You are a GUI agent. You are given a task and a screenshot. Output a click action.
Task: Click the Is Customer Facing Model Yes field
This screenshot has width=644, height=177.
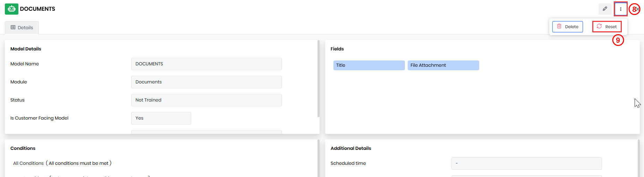pyautogui.click(x=161, y=118)
